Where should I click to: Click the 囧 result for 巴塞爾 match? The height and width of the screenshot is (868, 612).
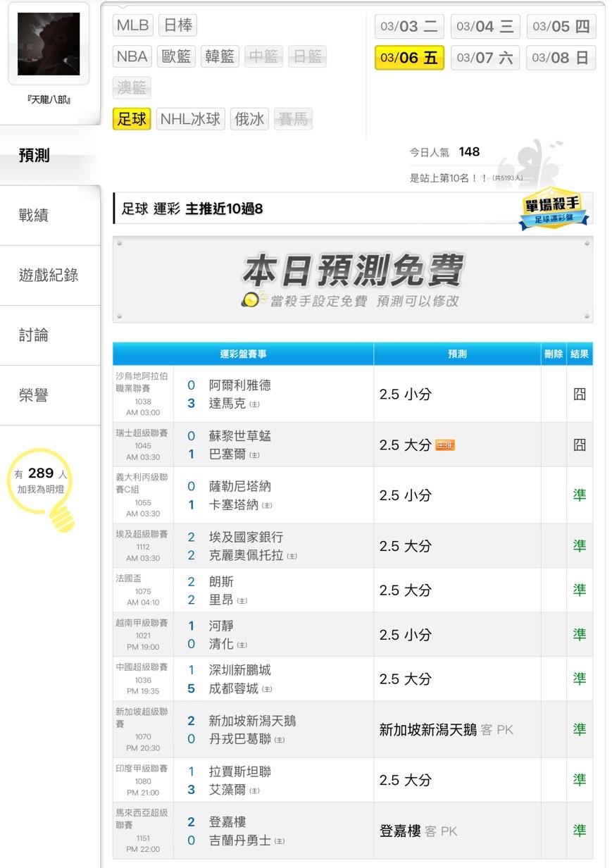pyautogui.click(x=580, y=445)
